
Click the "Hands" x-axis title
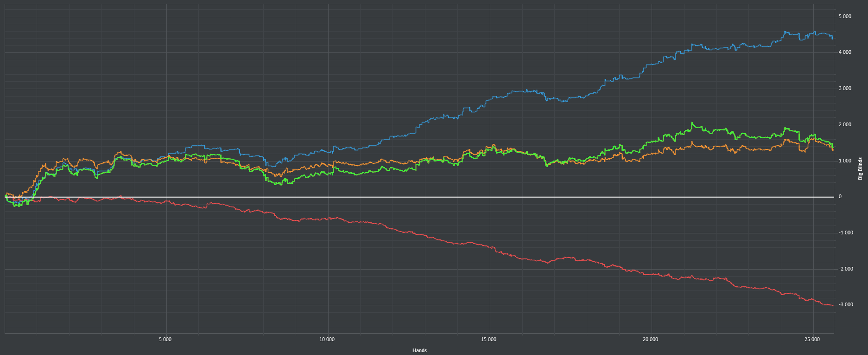coord(419,350)
